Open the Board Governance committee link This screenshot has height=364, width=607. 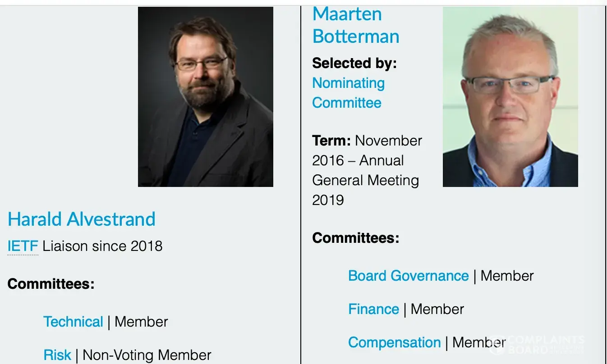coord(408,276)
